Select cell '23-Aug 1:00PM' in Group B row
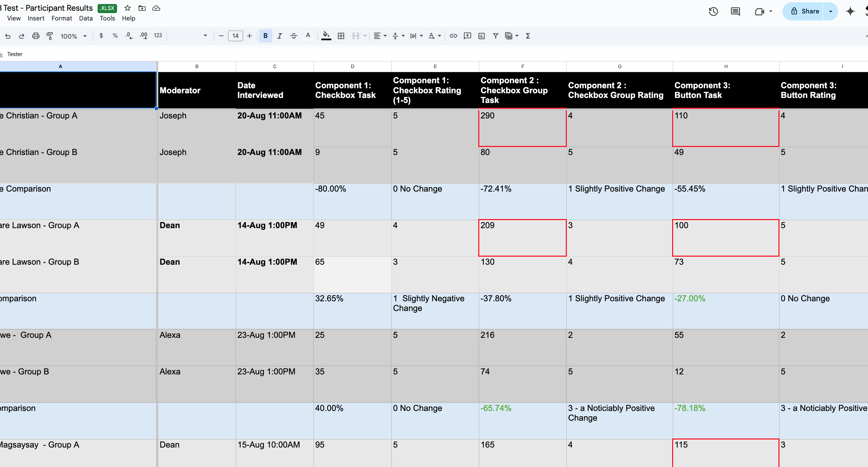 click(275, 384)
